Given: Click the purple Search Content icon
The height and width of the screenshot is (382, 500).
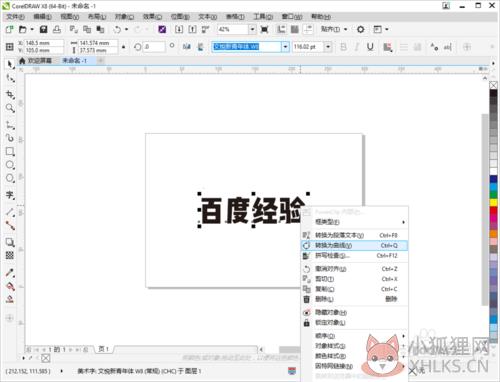Looking at the screenshot, I should pyautogui.click(x=162, y=29).
